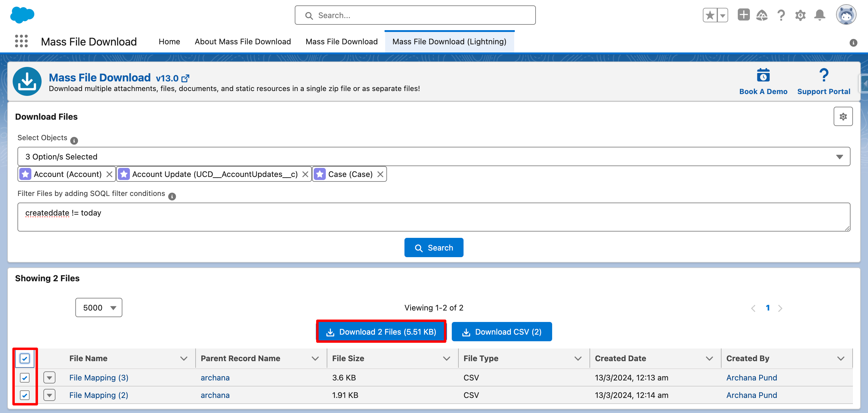Screen dimensions: 868x413
Task: Click into the SOQL filter conditions textarea
Action: click(x=434, y=217)
